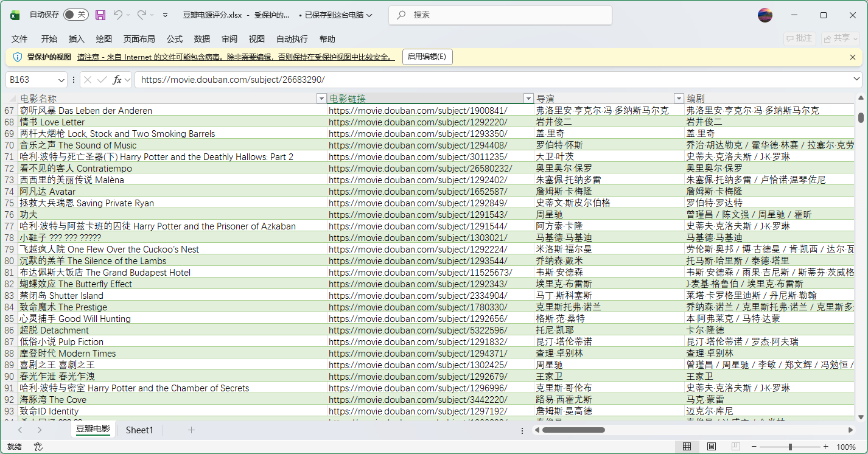This screenshot has width=868, height=454.
Task: Click Page Break Preview icon
Action: pos(735,447)
